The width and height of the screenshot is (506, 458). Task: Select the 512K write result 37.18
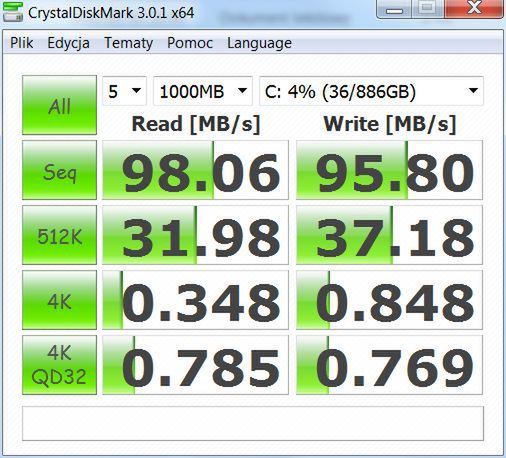pyautogui.click(x=389, y=235)
